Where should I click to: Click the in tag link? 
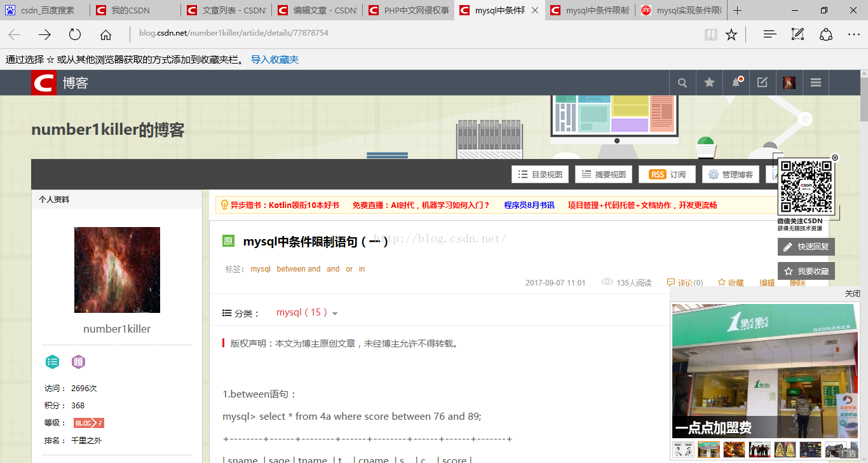pos(362,269)
